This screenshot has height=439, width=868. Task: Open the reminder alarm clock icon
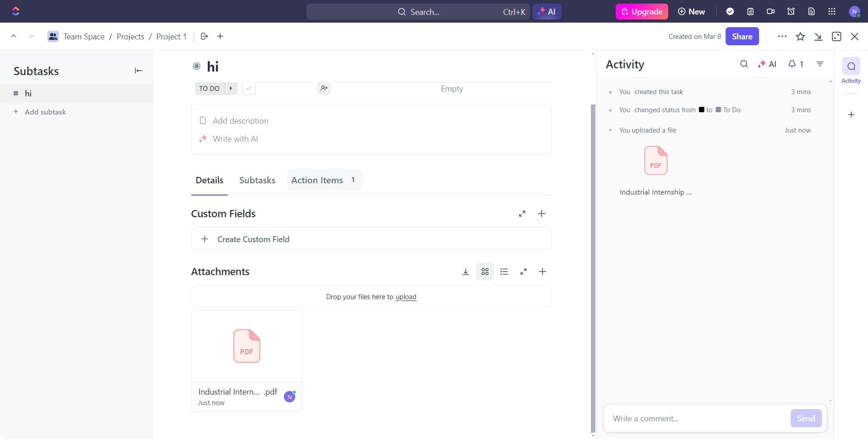(x=791, y=12)
